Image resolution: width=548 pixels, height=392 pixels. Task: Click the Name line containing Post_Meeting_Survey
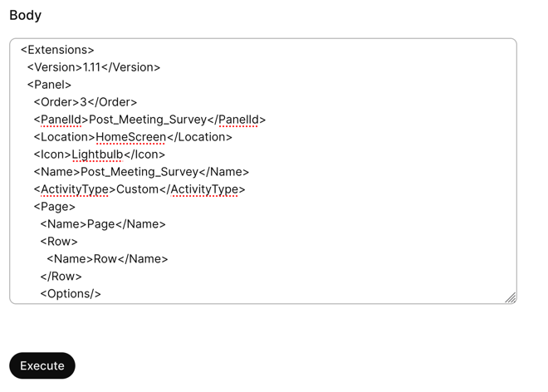141,172
